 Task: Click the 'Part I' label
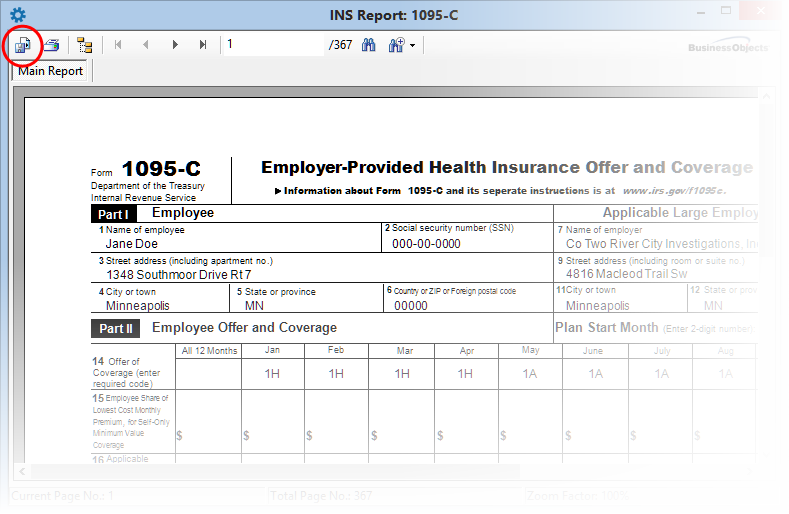click(x=113, y=214)
